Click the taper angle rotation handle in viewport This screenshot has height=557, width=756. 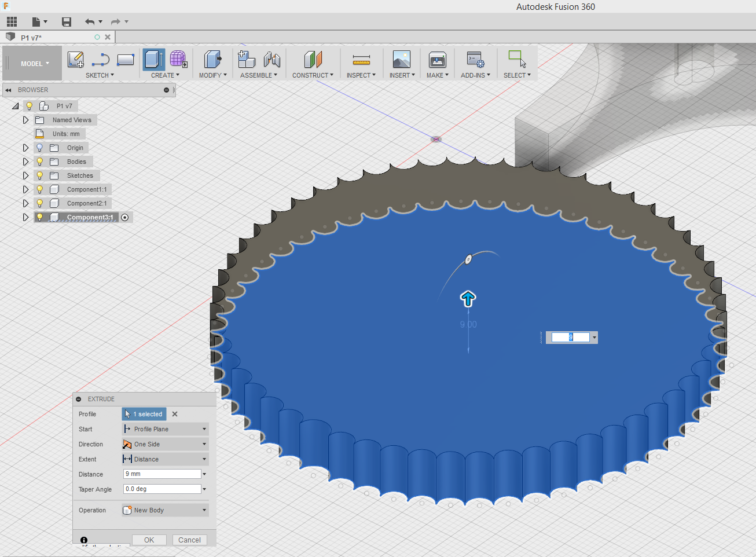click(468, 259)
